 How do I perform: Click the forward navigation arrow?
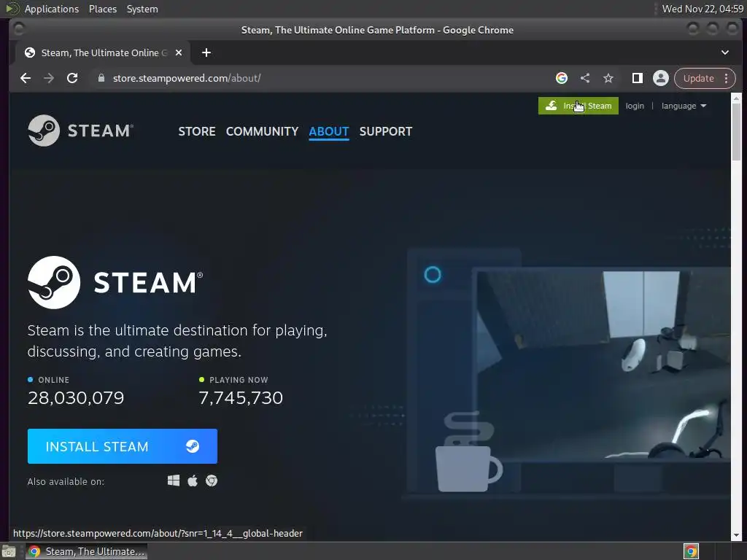click(x=49, y=78)
